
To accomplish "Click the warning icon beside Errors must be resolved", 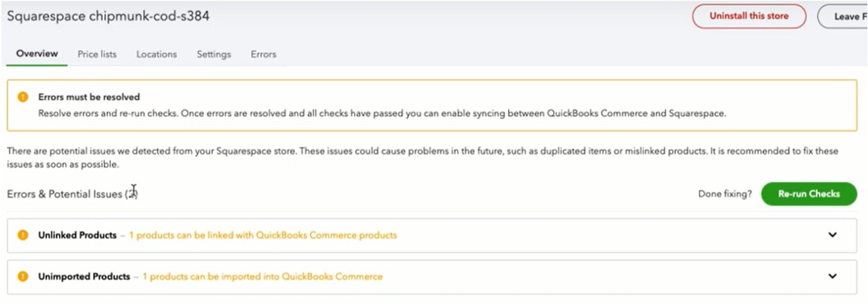I will pos(23,97).
